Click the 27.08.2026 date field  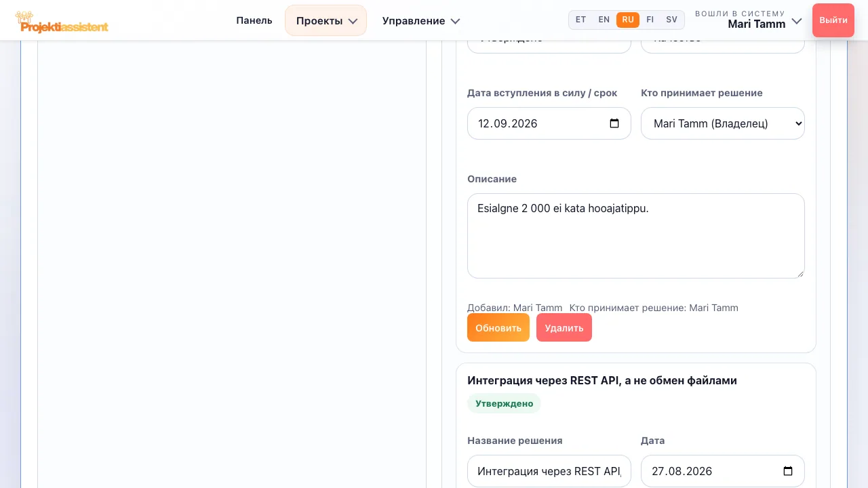point(723,471)
